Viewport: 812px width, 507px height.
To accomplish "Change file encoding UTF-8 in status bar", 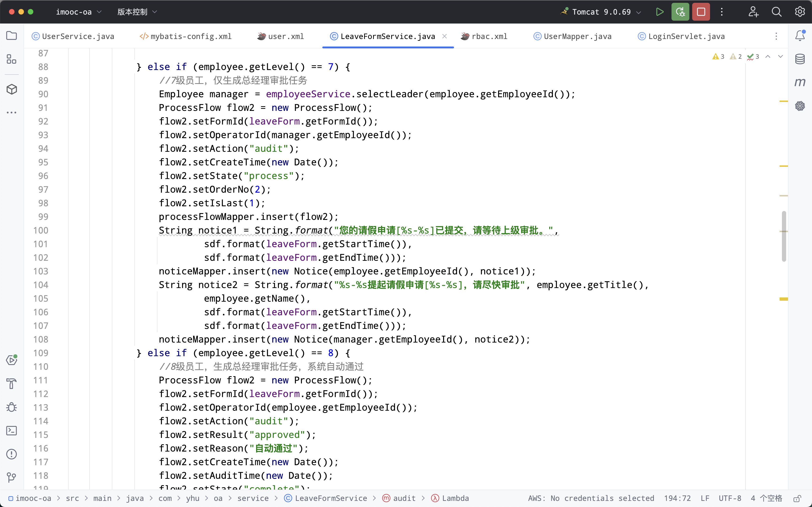I will (x=730, y=498).
